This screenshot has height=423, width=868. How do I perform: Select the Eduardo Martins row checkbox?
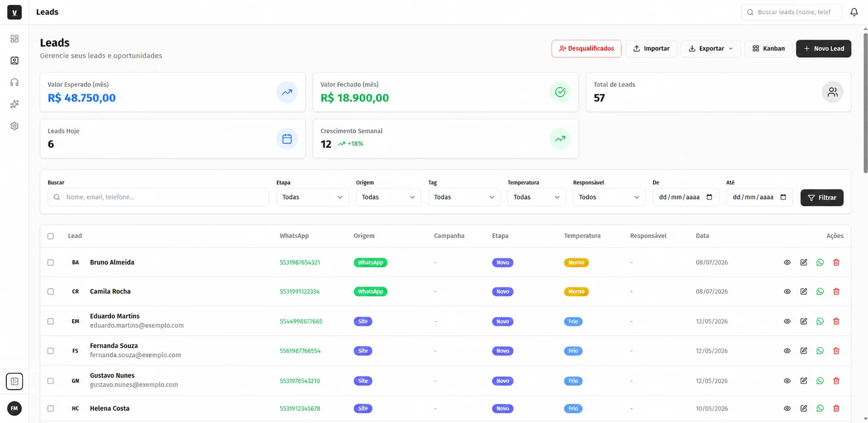51,321
